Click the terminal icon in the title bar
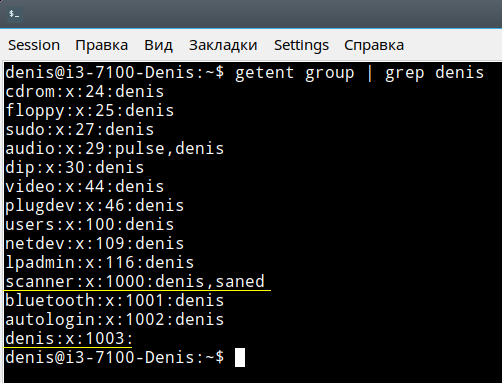 [14, 14]
